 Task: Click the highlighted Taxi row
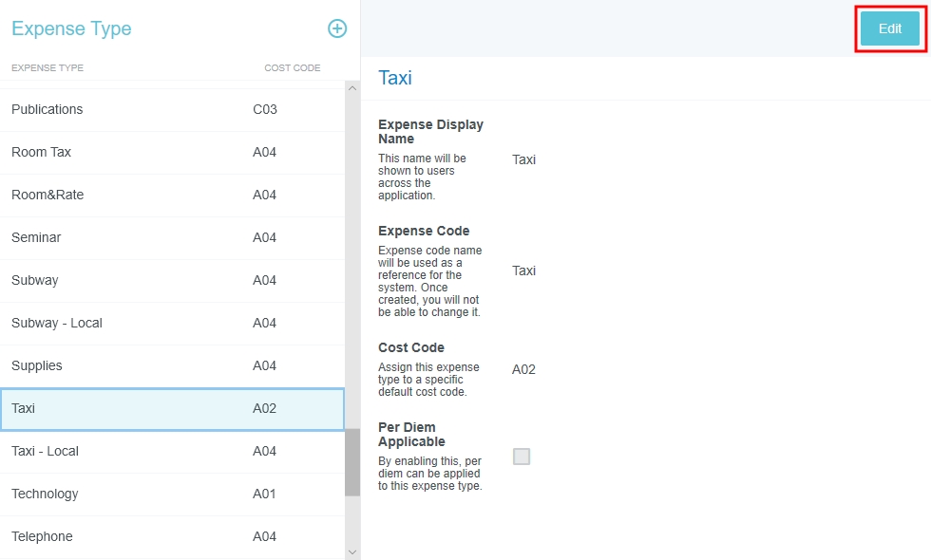tap(171, 408)
